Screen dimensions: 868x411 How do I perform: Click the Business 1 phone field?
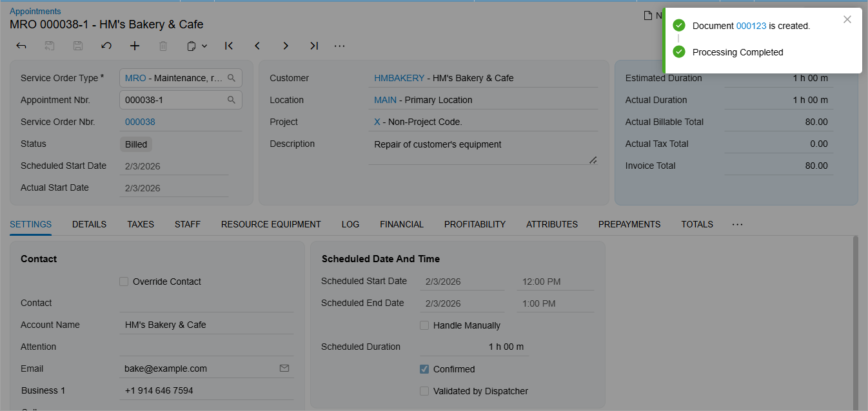click(x=206, y=390)
